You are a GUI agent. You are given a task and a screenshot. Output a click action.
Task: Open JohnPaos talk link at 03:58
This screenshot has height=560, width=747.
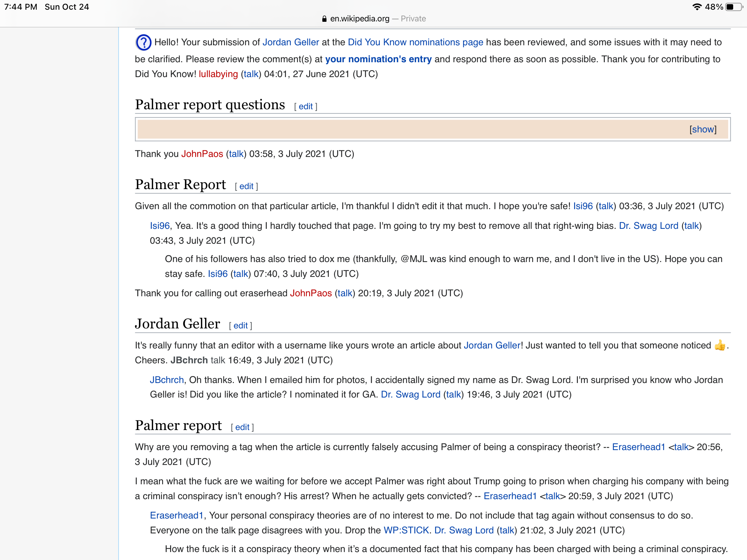[236, 154]
